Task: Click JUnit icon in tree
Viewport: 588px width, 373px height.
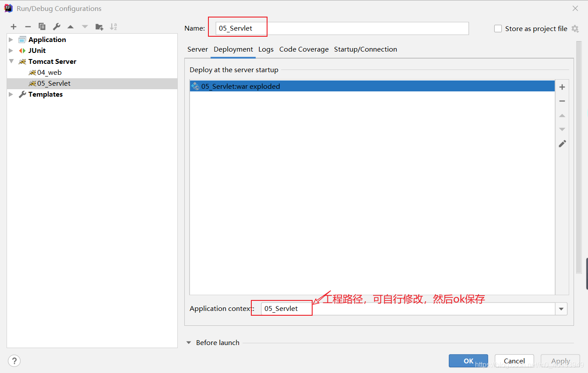Action: tap(22, 51)
